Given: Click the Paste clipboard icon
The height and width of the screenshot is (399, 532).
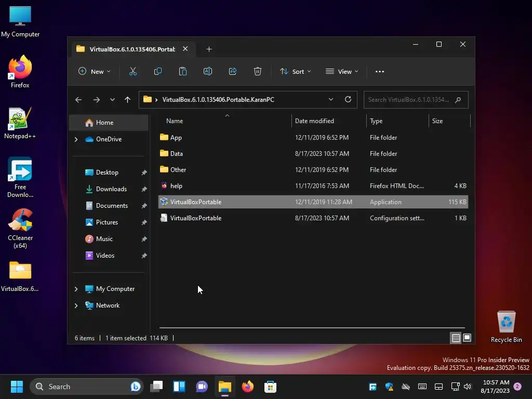Looking at the screenshot, I should 182,72.
